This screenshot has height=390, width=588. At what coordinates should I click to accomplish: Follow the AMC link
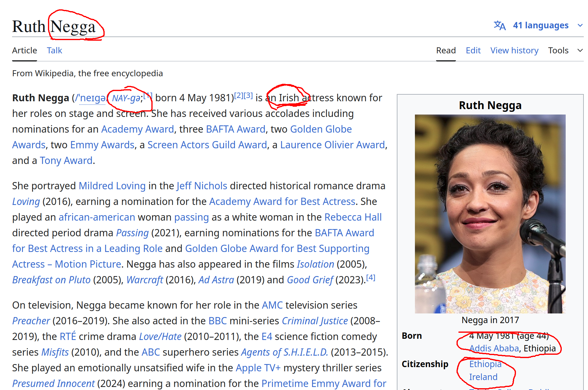[x=272, y=305]
